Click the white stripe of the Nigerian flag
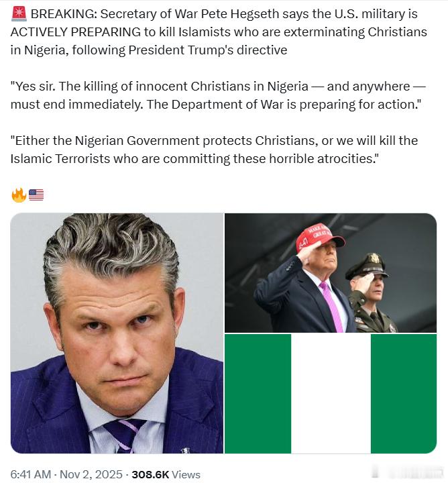The width and height of the screenshot is (448, 483). pyautogui.click(x=331, y=394)
